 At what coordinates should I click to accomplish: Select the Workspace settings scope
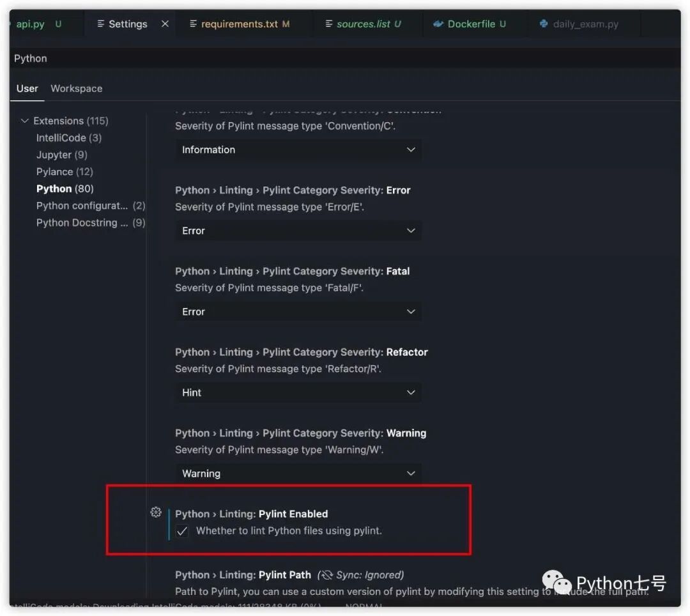coord(77,88)
